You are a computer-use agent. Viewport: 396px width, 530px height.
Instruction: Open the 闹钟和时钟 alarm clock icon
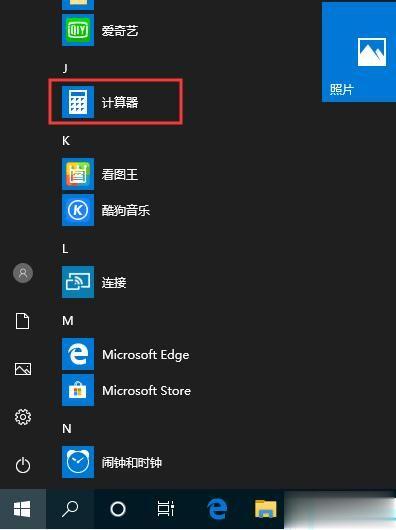(x=78, y=462)
